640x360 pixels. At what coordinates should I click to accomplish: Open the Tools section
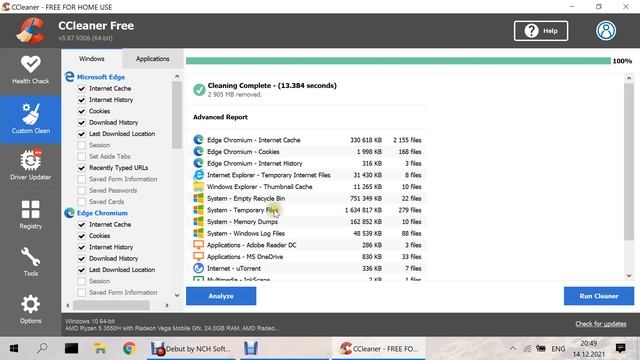pyautogui.click(x=31, y=262)
